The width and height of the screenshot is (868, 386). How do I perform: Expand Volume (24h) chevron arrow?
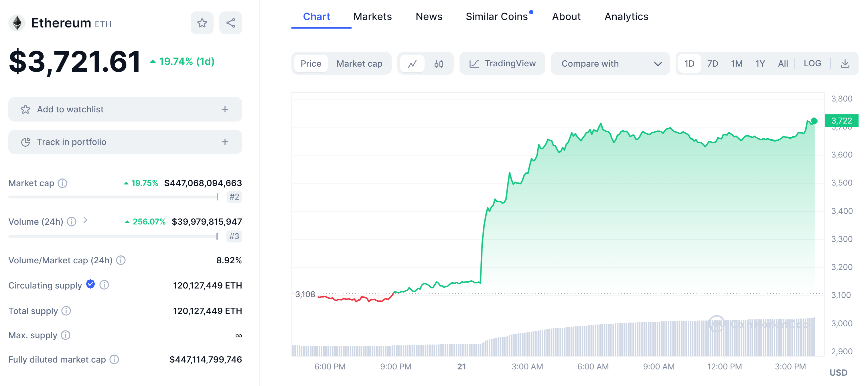[x=85, y=220]
